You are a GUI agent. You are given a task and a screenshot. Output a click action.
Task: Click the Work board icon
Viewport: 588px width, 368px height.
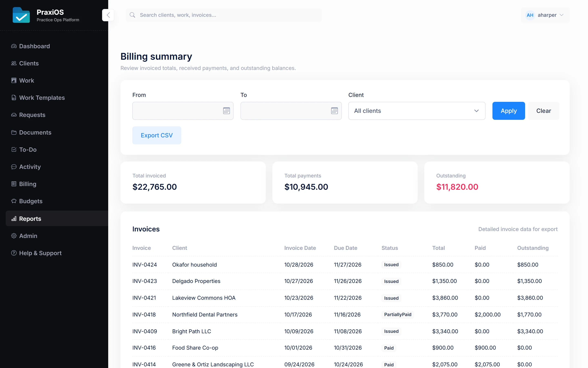[14, 80]
